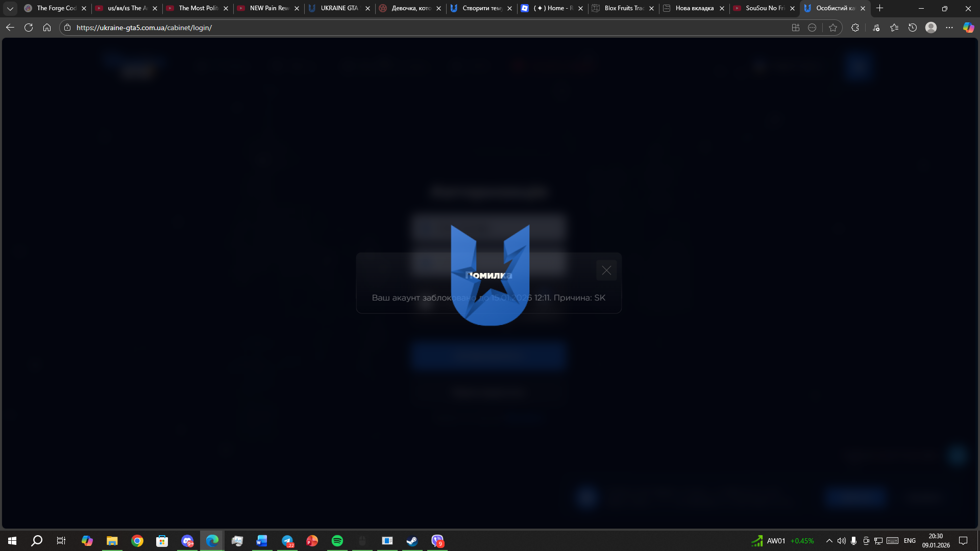Switch to The Most Polit tab
Image resolution: width=980 pixels, height=551 pixels.
click(198, 8)
